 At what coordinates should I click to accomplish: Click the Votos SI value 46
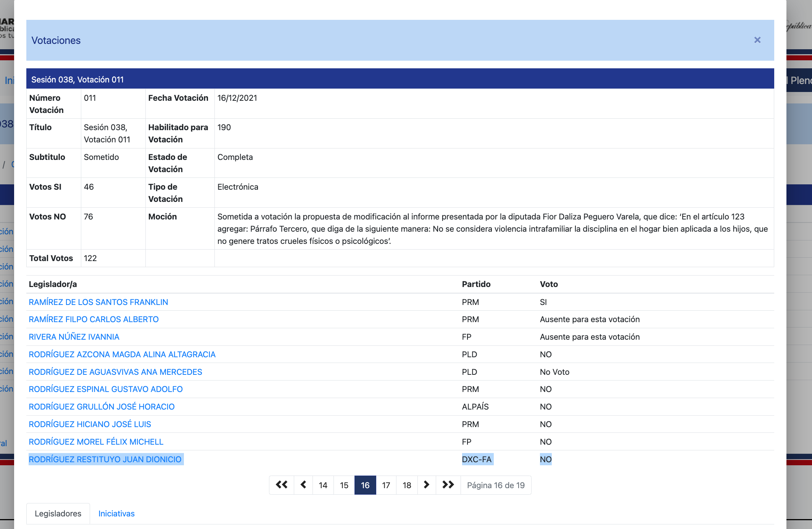89,187
